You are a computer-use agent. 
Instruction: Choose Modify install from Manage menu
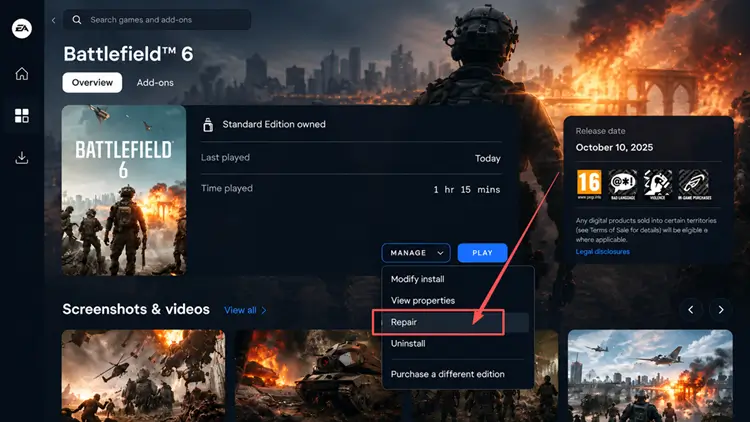click(x=418, y=279)
